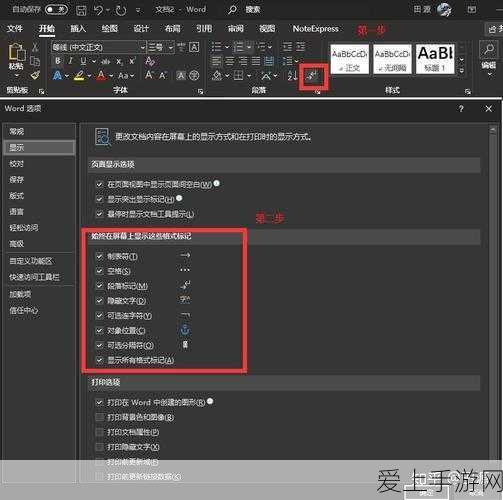503x500 pixels.
Task: Open the font name combo box
Action: 99,47
